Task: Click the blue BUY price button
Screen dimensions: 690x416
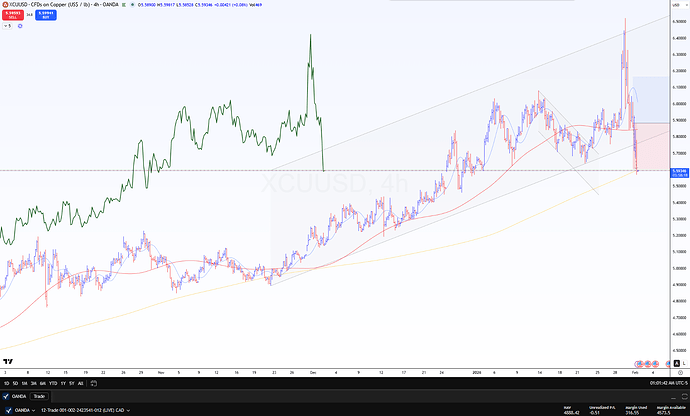Action: pyautogui.click(x=46, y=15)
